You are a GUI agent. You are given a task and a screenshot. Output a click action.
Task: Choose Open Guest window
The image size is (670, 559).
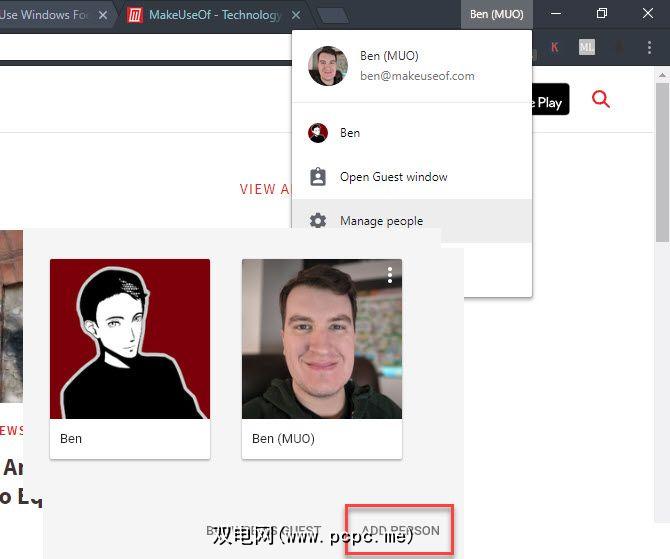click(x=412, y=177)
